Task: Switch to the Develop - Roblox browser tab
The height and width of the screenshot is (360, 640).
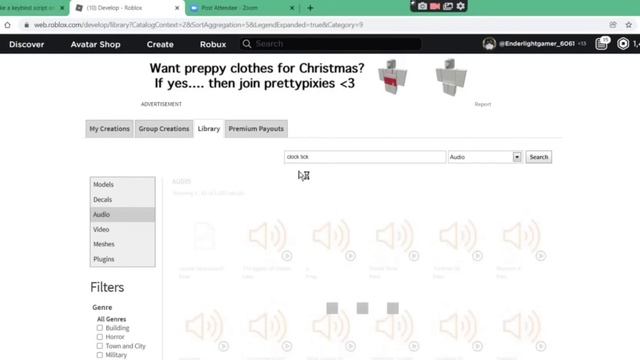Action: [x=127, y=8]
